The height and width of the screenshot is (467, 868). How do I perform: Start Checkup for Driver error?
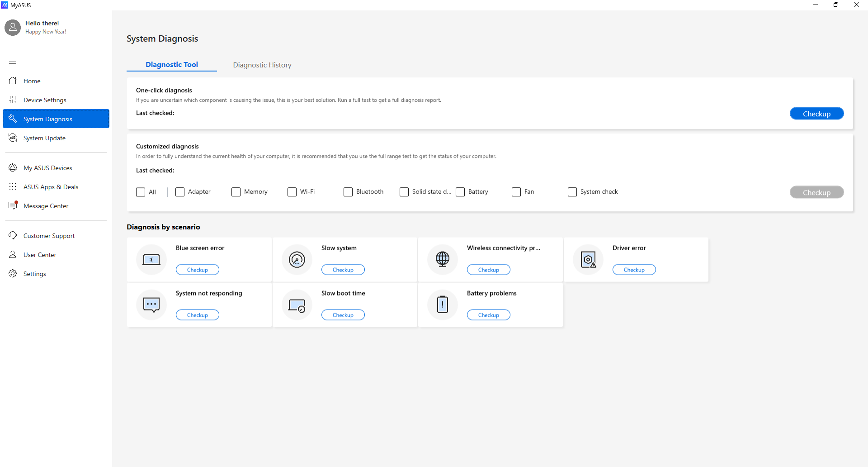pos(634,270)
